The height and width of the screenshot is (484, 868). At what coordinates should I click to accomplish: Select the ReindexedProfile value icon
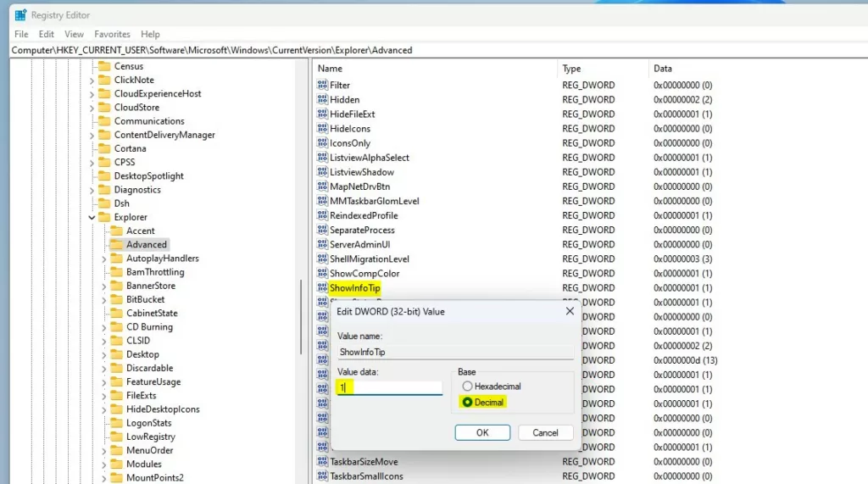[x=322, y=214]
